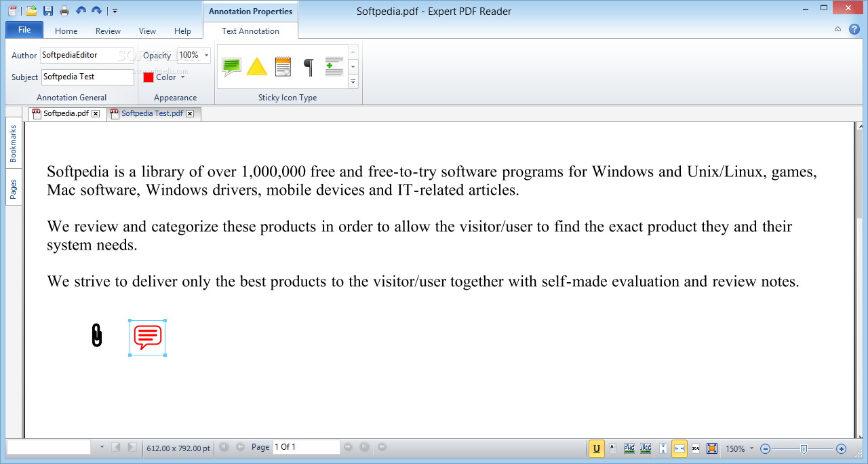Open the Opacity 100% dropdown
This screenshot has width=868, height=464.
pyautogui.click(x=206, y=55)
